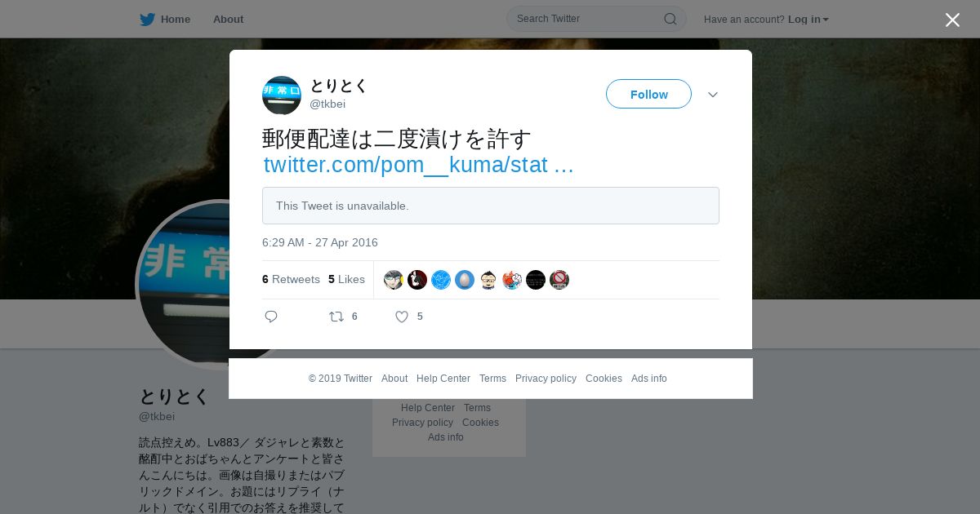Click the author profile avatar in tweet
The width and height of the screenshot is (980, 514).
pos(282,95)
